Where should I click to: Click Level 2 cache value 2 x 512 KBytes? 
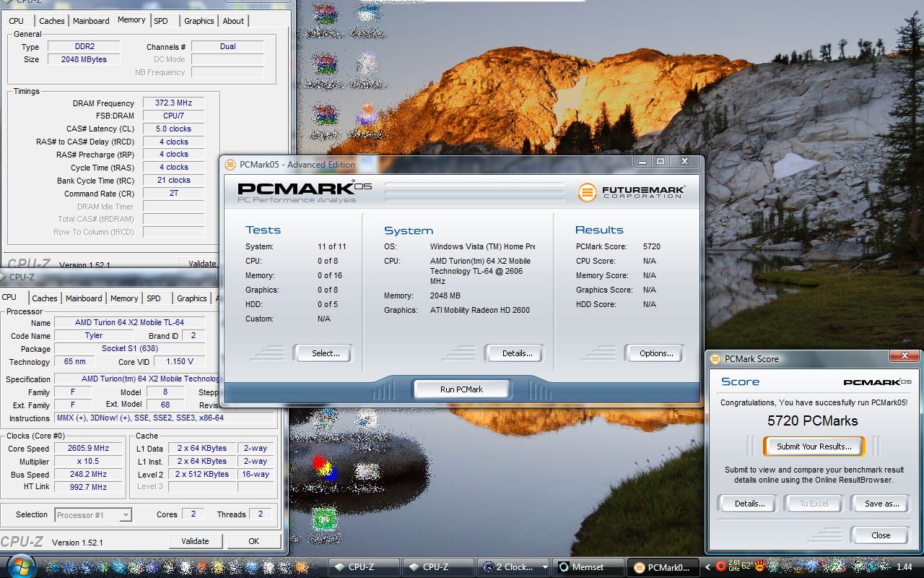pos(202,474)
